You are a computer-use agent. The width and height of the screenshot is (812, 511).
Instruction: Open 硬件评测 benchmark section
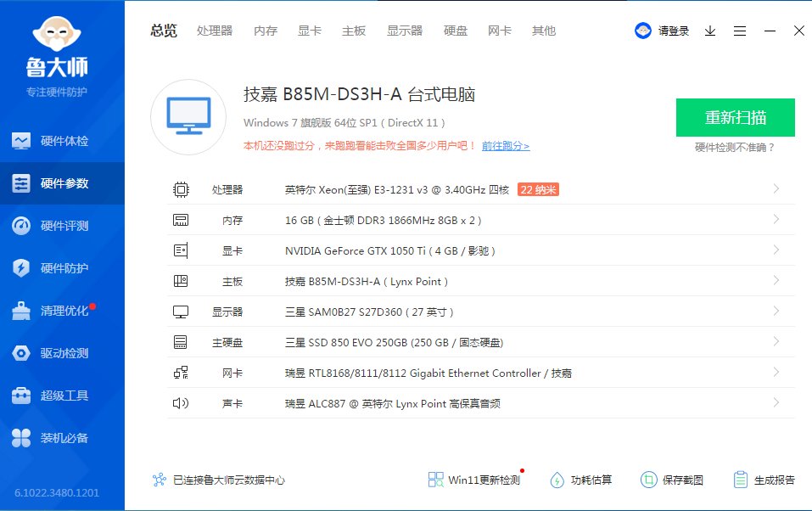62,226
